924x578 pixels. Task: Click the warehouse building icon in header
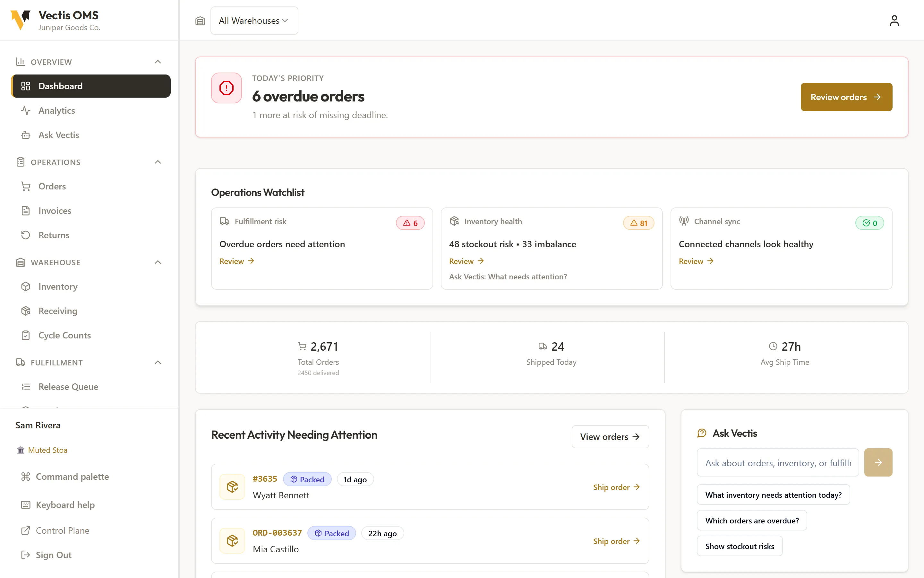200,21
